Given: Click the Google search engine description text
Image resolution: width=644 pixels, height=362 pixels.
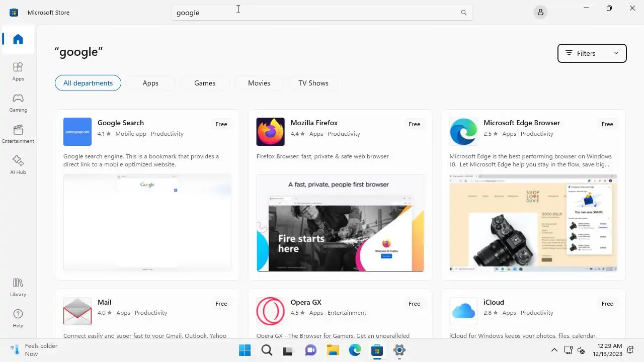Looking at the screenshot, I should coord(141,160).
